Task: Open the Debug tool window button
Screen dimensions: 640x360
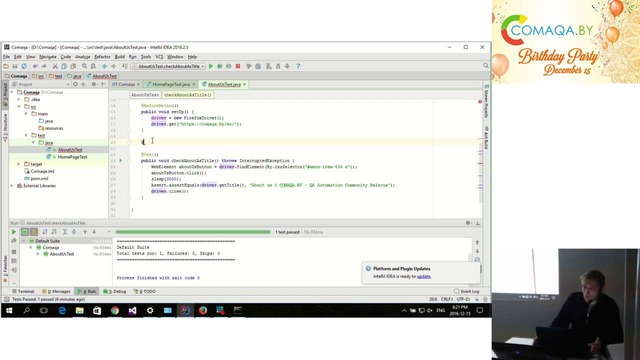Action: [x=115, y=291]
